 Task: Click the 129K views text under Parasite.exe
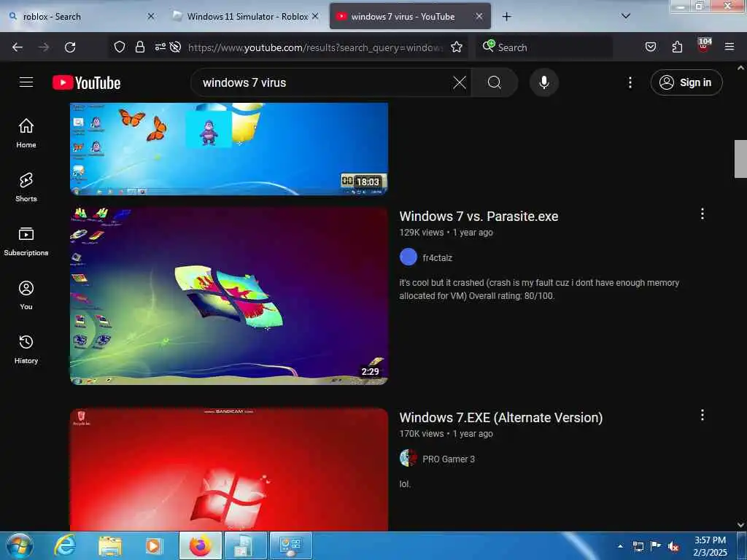422,233
